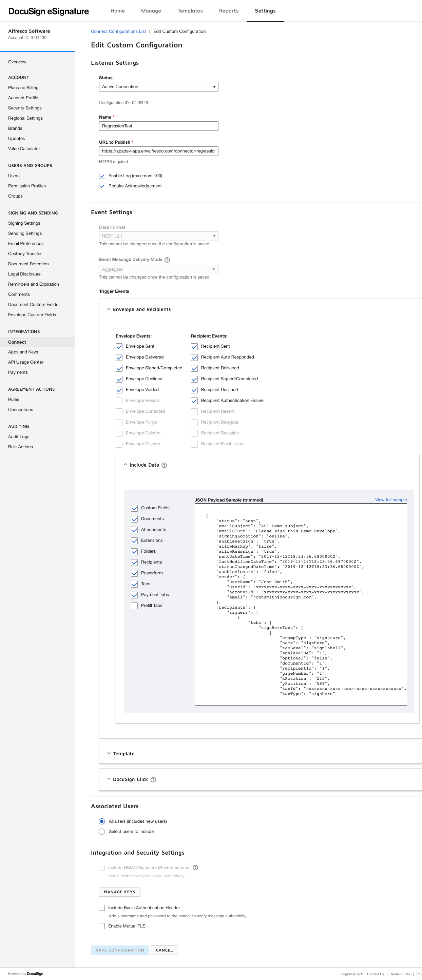Open the Status dropdown
Viewport: 422px width, 980px height.
coord(158,87)
